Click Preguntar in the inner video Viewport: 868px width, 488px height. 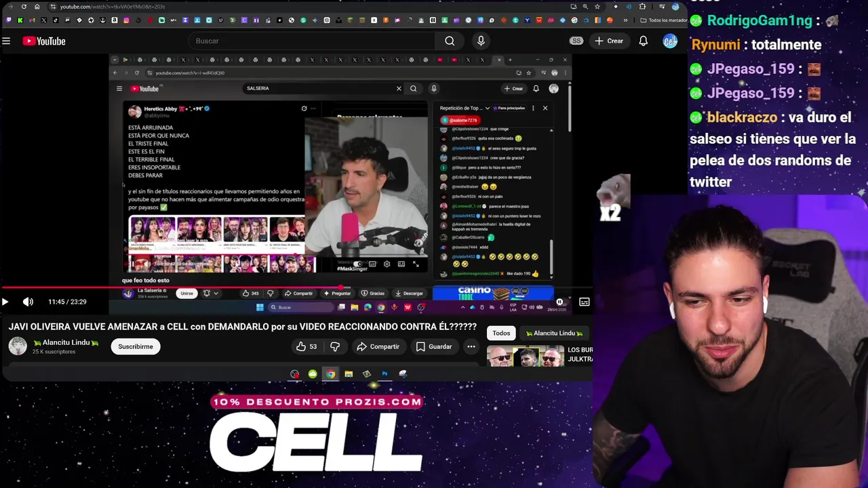click(337, 293)
